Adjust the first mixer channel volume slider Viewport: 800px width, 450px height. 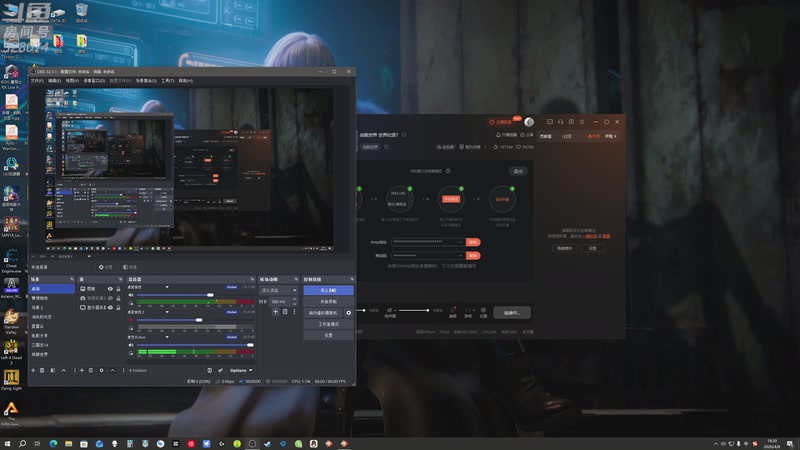coord(195,295)
